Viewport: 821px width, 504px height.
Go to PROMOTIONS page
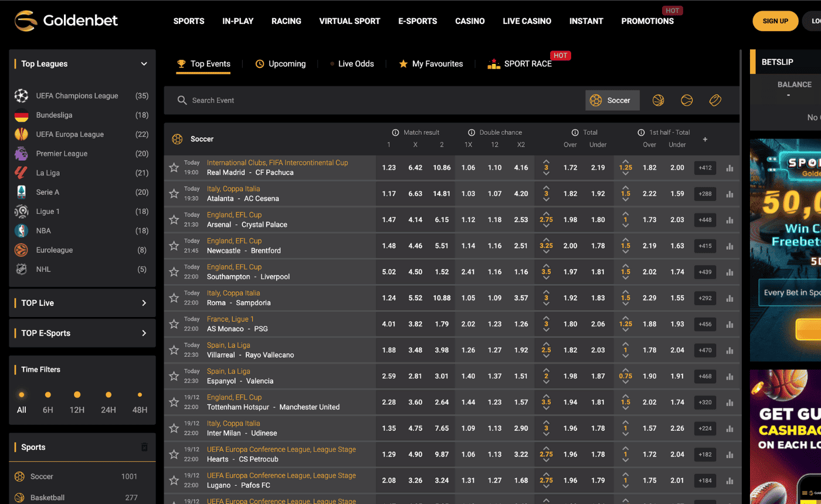647,21
